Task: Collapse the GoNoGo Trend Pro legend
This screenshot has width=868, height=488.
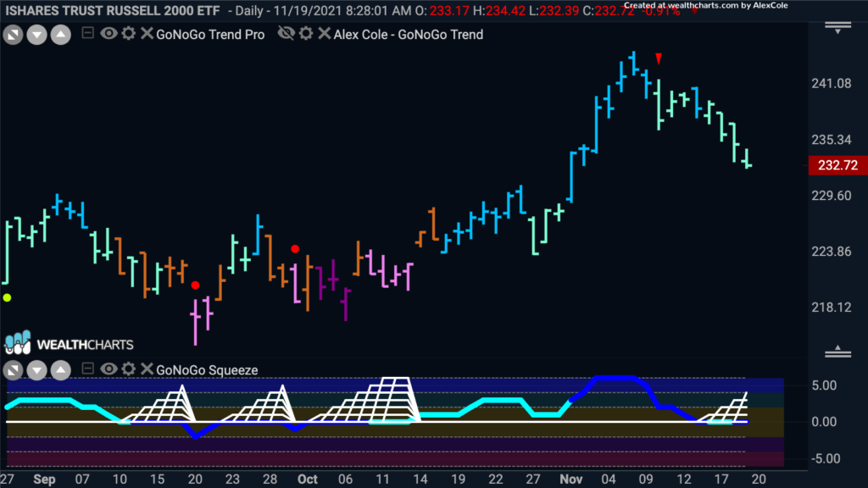Action: click(88, 35)
